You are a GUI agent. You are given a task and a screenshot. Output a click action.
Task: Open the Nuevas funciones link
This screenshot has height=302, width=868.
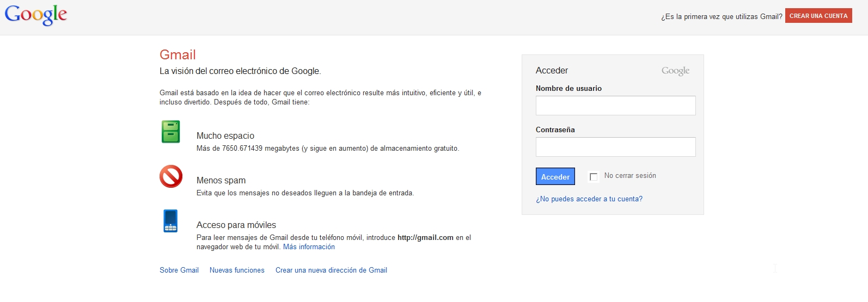point(237,270)
